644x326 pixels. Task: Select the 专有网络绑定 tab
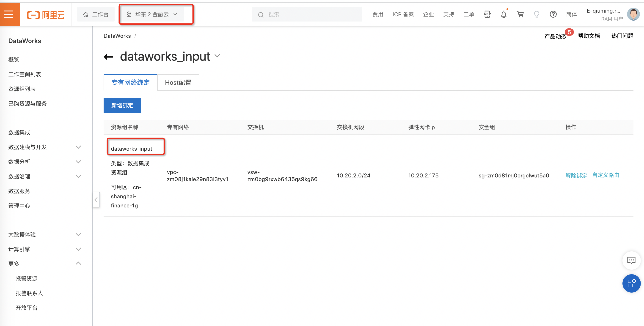click(x=130, y=82)
